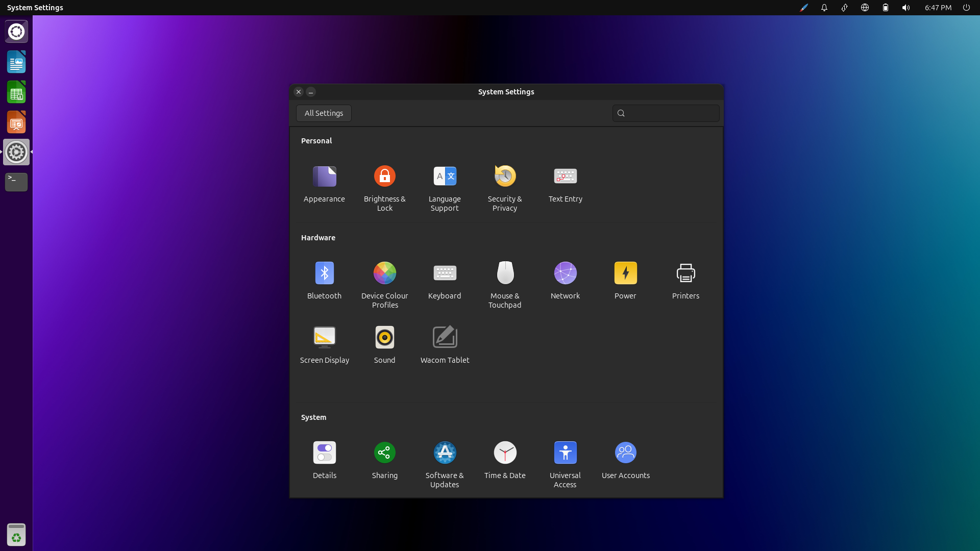Launch LibreOffice Calc from dock
Image resolution: width=980 pixels, height=551 pixels.
[16, 92]
